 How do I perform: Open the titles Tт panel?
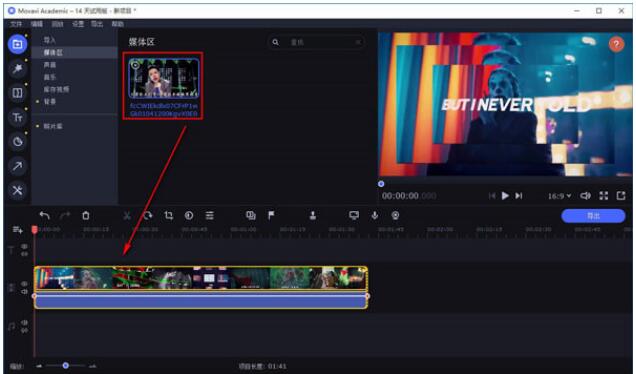[x=17, y=117]
